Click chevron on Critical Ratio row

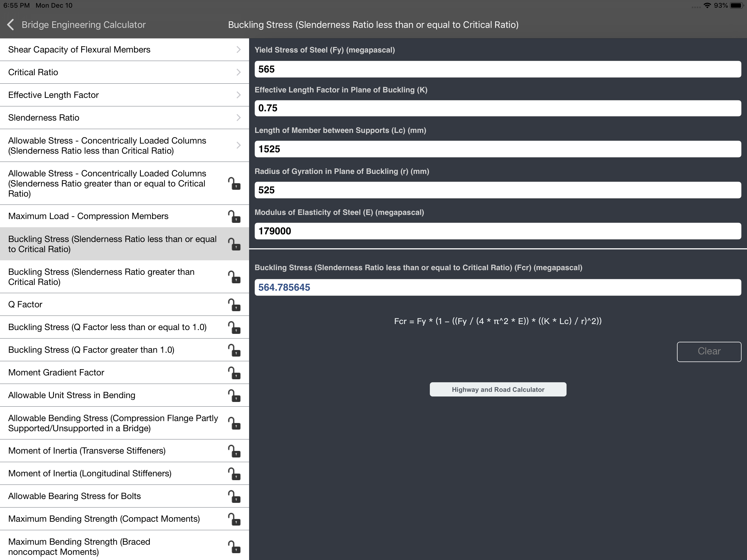pos(238,72)
